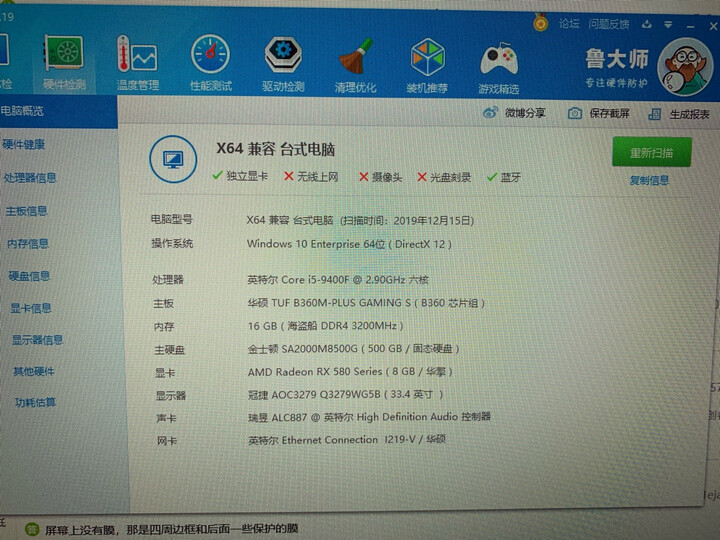
Task: Click the Windows 10 Enterprise 64位 value
Action: 349,244
